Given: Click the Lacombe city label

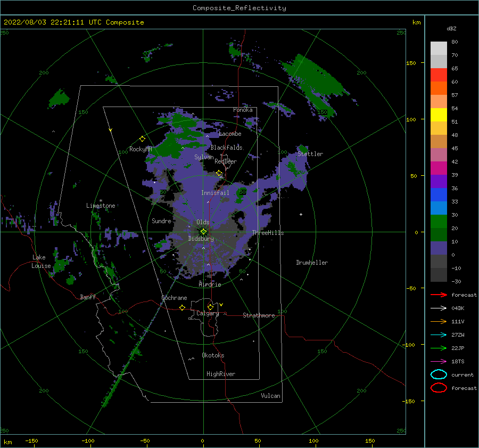Looking at the screenshot, I should (x=230, y=134).
